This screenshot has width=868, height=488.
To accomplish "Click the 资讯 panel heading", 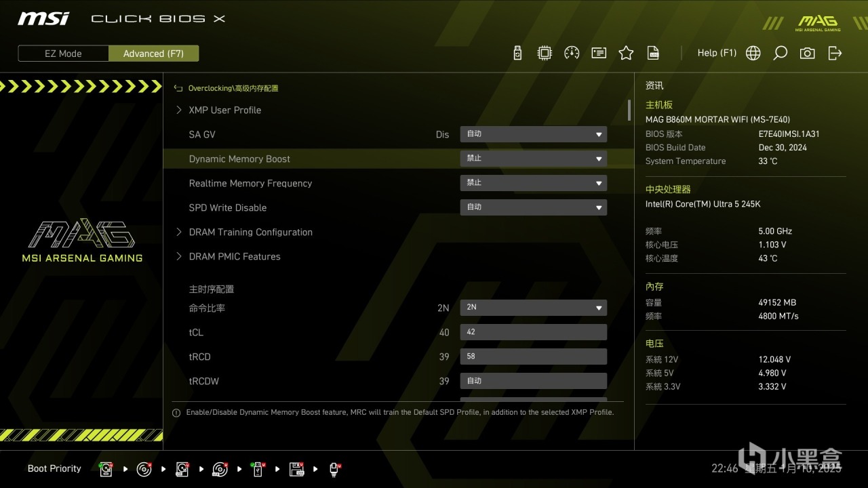I will [x=654, y=86].
